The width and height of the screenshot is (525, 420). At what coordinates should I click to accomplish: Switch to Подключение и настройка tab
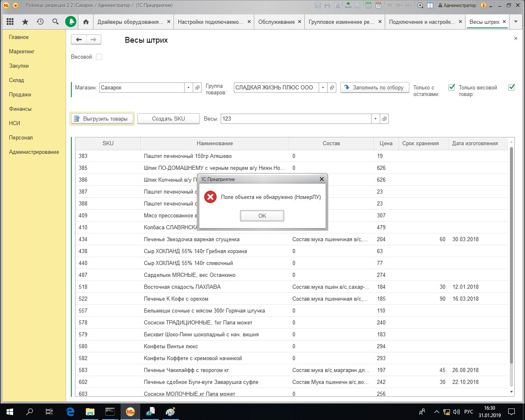[x=422, y=22]
